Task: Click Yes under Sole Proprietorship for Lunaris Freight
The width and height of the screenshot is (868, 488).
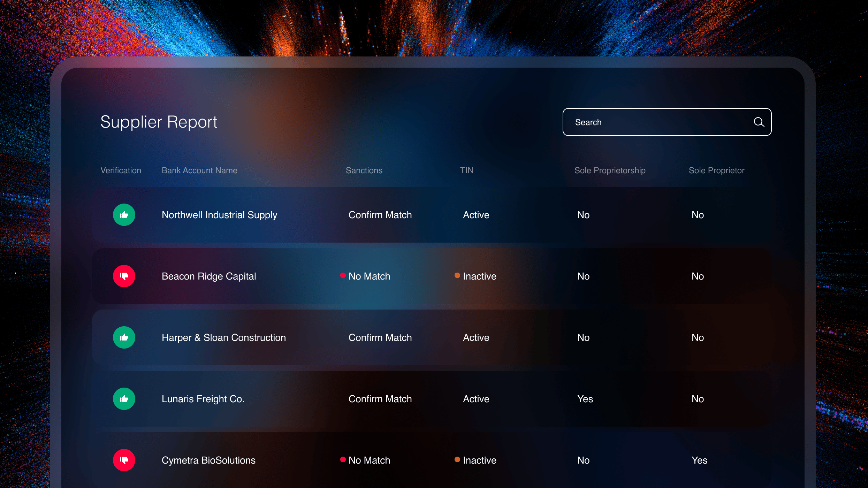Action: click(585, 399)
